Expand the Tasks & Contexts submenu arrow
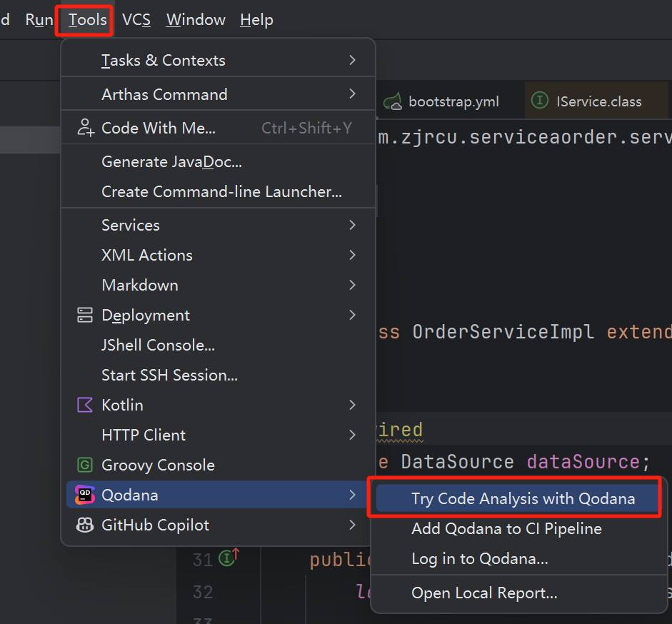Screen dimensions: 672x624 click(352, 60)
